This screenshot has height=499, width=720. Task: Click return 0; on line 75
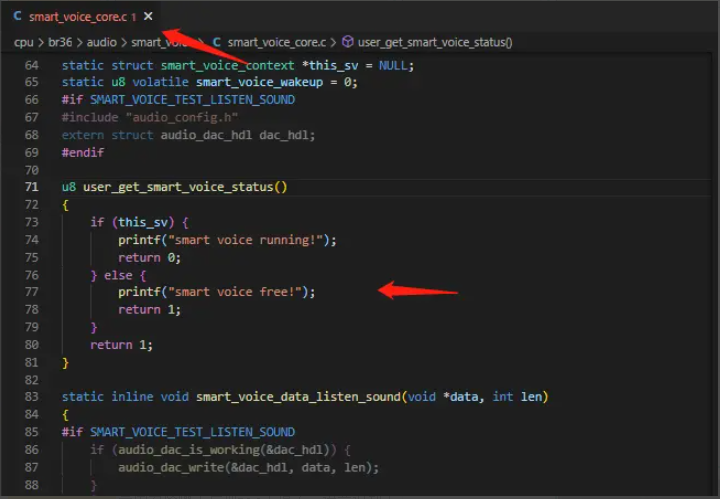click(150, 258)
